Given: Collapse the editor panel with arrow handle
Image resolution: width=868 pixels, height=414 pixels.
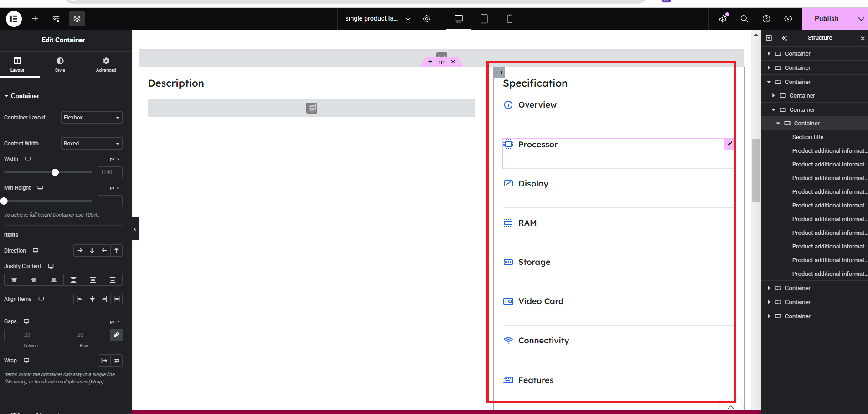Looking at the screenshot, I should point(135,229).
